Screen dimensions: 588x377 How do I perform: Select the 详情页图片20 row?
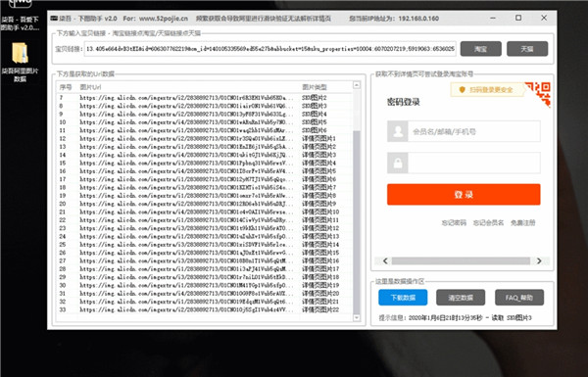click(x=205, y=294)
